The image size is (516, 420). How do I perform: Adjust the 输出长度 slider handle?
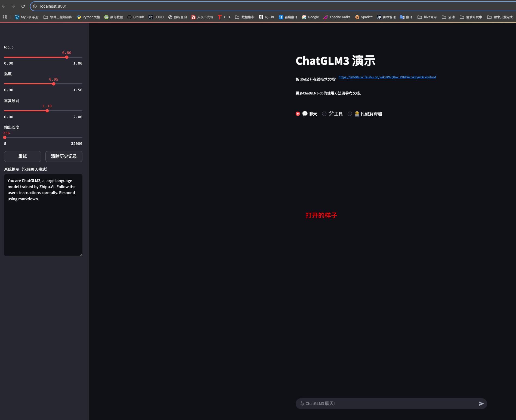coord(5,137)
